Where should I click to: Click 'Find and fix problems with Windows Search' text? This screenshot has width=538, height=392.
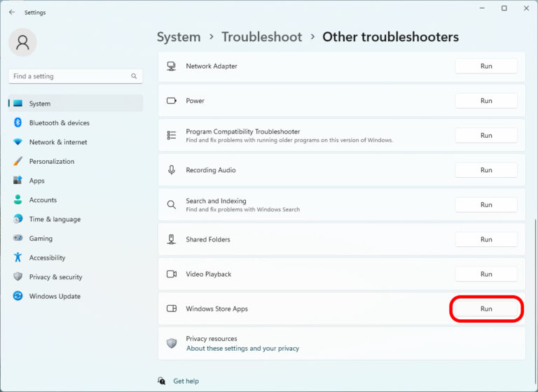[243, 209]
